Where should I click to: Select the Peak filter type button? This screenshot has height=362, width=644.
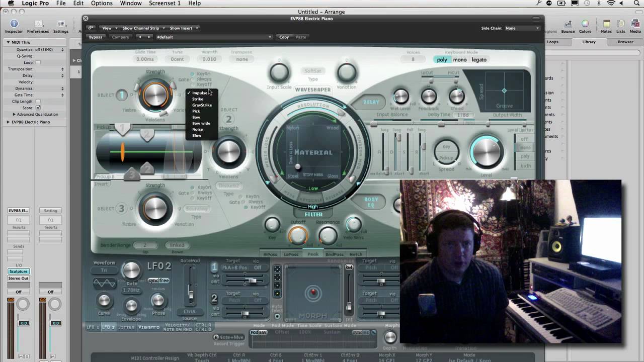pos(313,254)
